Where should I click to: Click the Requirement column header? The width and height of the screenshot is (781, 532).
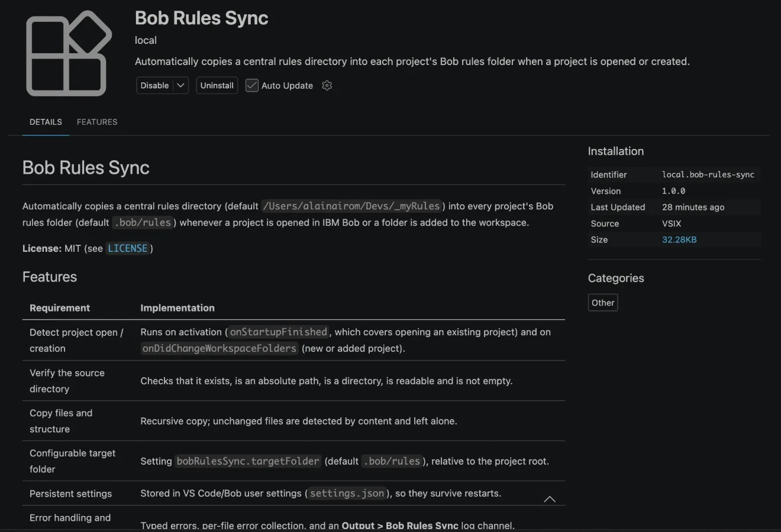pos(60,308)
